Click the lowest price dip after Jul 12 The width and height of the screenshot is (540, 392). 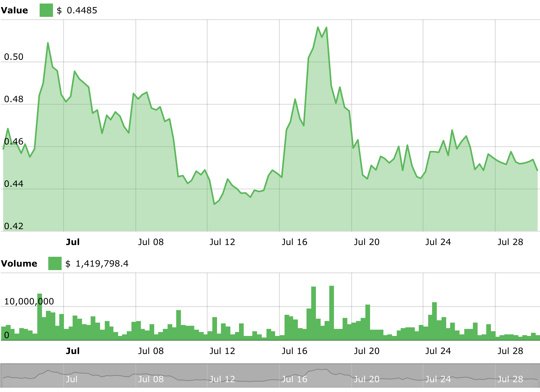click(214, 204)
